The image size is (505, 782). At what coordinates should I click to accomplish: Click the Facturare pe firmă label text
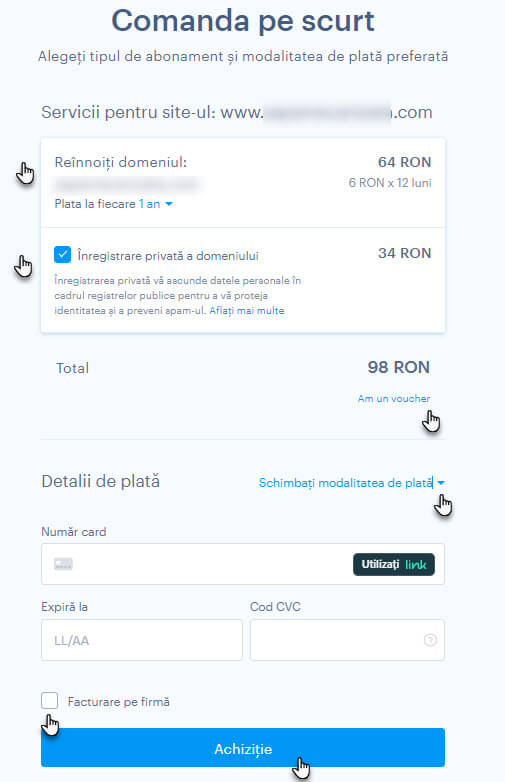click(119, 702)
